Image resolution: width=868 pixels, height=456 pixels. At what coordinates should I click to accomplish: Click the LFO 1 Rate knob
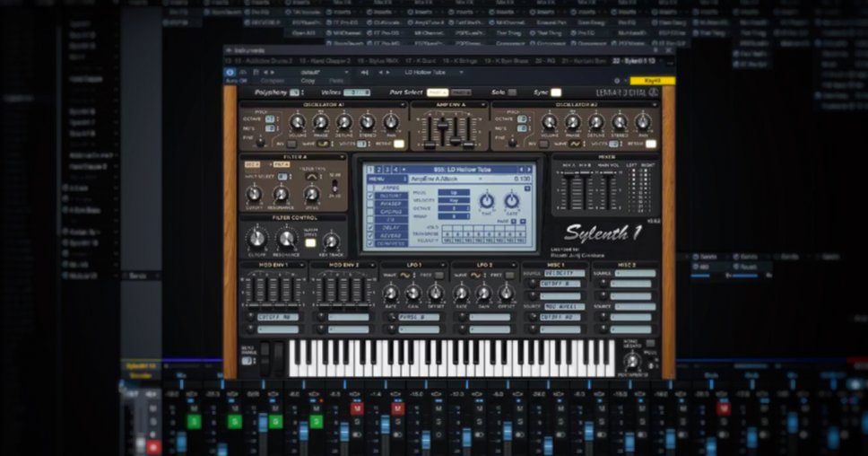[391, 293]
